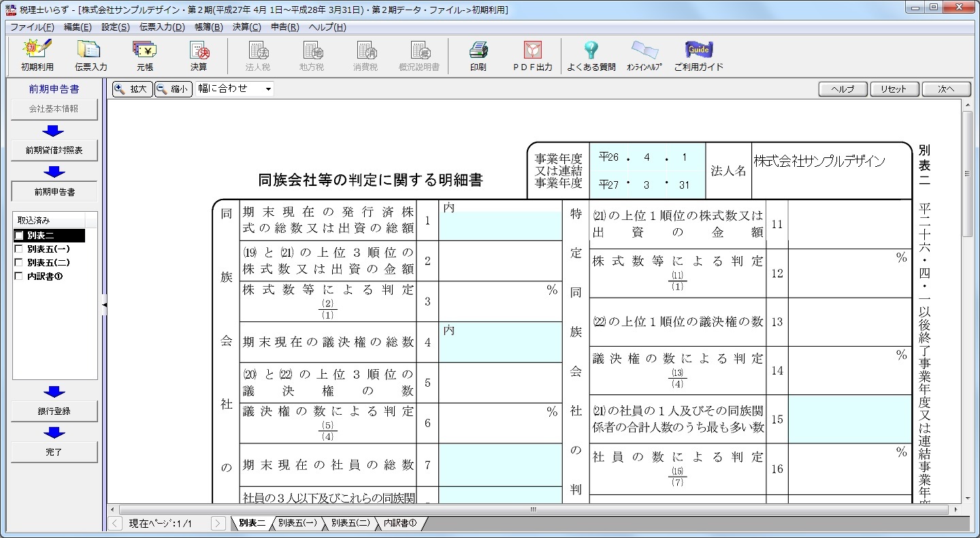Image resolution: width=980 pixels, height=538 pixels.
Task: Open 伝票入力 from the toolbar
Action: [x=91, y=55]
